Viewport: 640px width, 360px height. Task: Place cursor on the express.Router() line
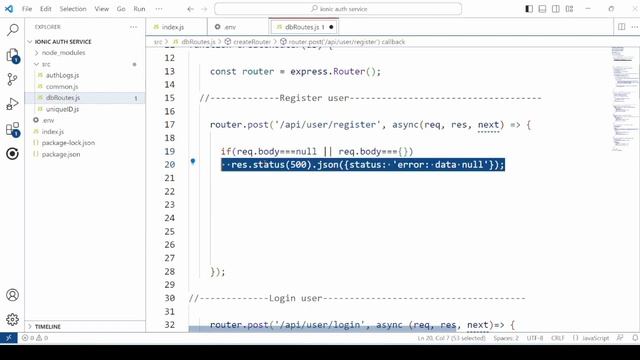click(295, 71)
